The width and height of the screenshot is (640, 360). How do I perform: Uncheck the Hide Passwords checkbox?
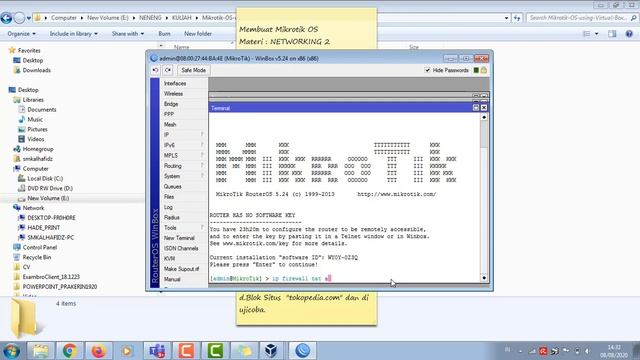[427, 70]
